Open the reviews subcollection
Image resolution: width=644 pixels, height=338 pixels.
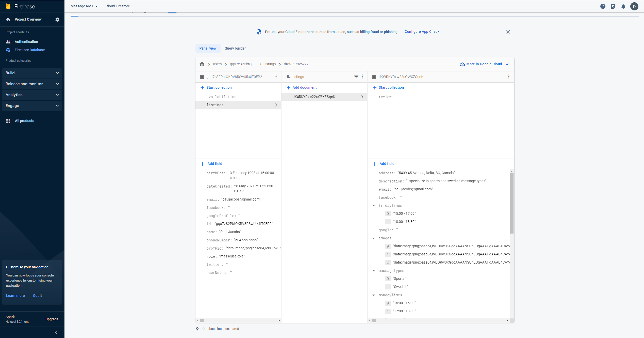click(x=386, y=97)
